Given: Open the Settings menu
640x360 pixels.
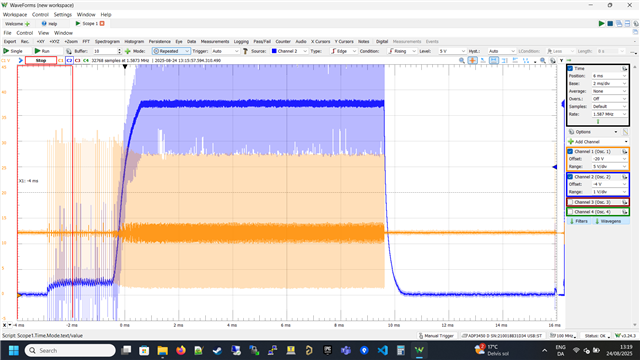Looking at the screenshot, I should 62,14.
